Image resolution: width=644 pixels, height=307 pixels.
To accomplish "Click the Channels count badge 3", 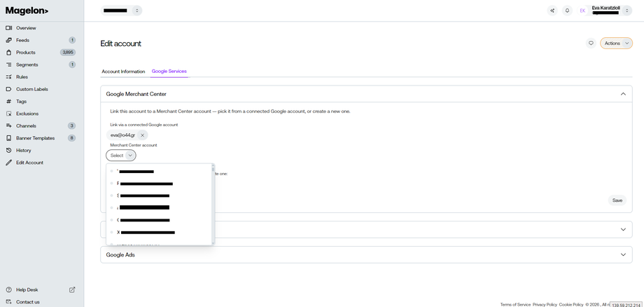I will [x=72, y=125].
